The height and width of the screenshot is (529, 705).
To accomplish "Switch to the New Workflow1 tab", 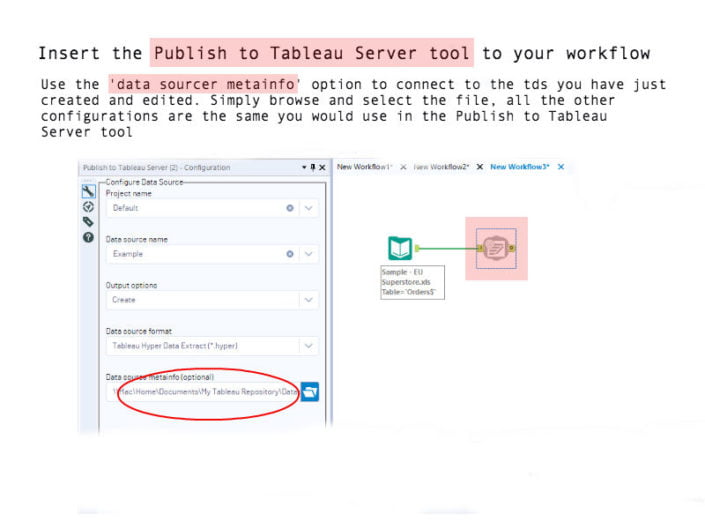I will coord(365,167).
